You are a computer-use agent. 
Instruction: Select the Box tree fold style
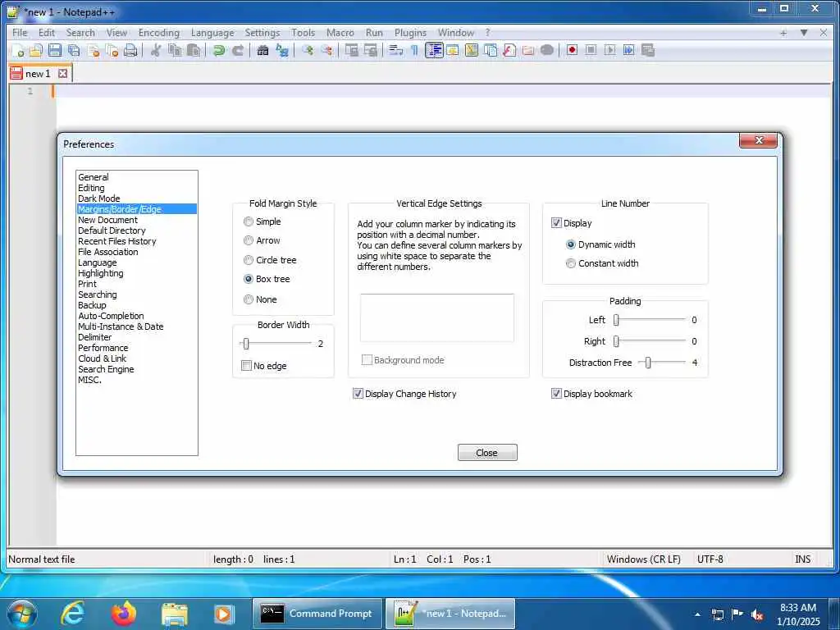248,279
